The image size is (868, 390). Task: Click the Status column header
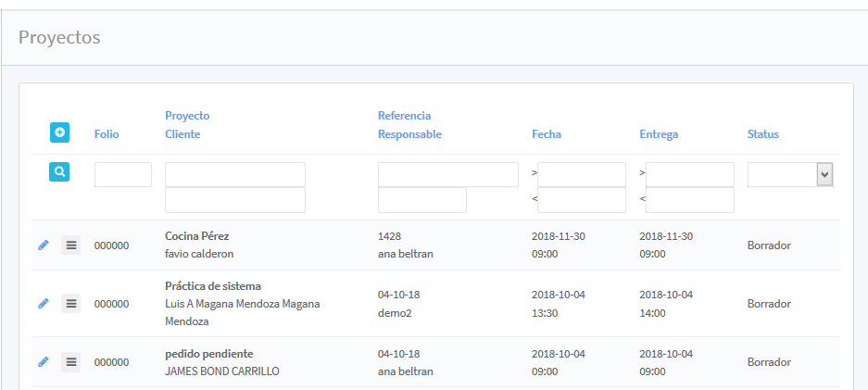point(762,134)
